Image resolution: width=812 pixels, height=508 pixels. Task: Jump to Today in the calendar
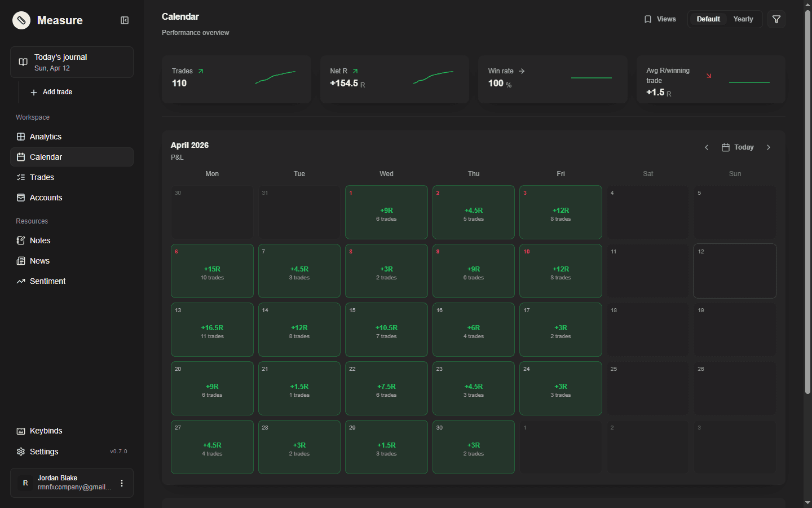tap(738, 147)
